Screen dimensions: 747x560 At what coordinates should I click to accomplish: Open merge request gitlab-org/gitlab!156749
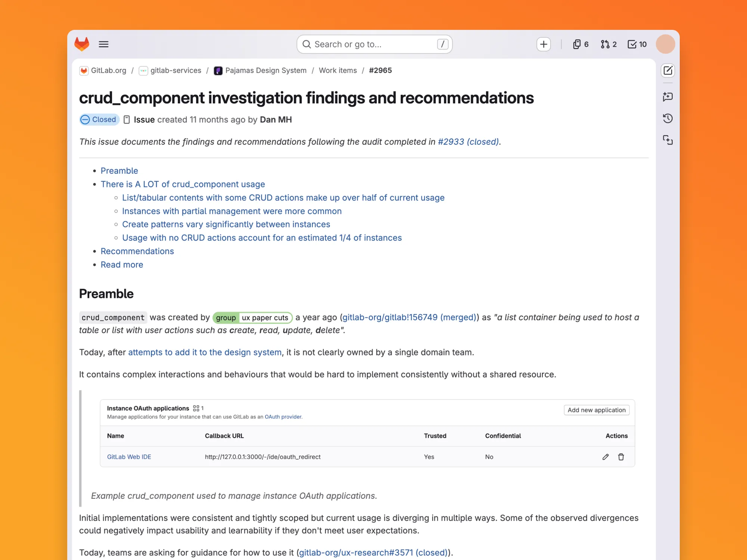click(409, 317)
